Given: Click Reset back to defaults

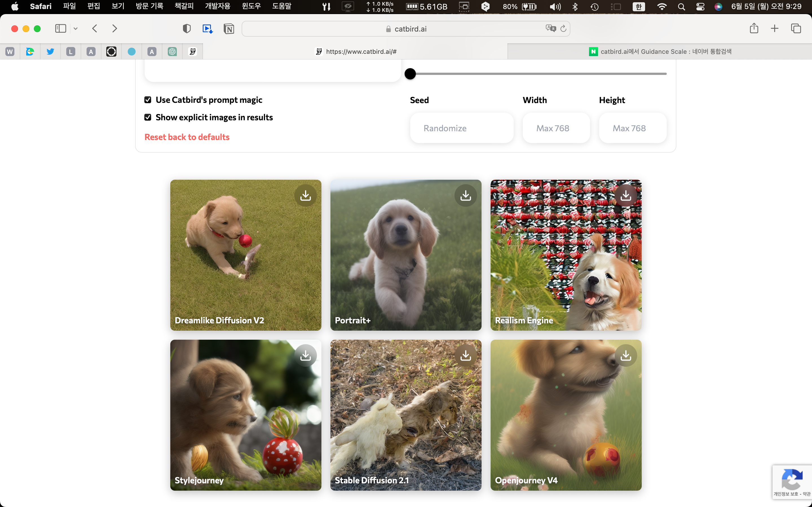Looking at the screenshot, I should coord(187,137).
